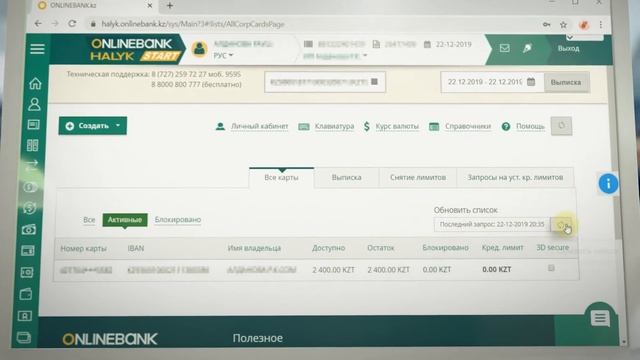The image size is (640, 360).
Task: Close the ONLINEBANK.kz browser tab
Action: (x=149, y=6)
